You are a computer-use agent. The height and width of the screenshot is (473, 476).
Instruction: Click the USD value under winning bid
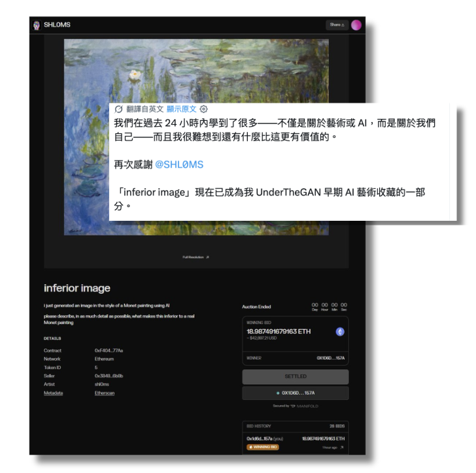click(262, 338)
